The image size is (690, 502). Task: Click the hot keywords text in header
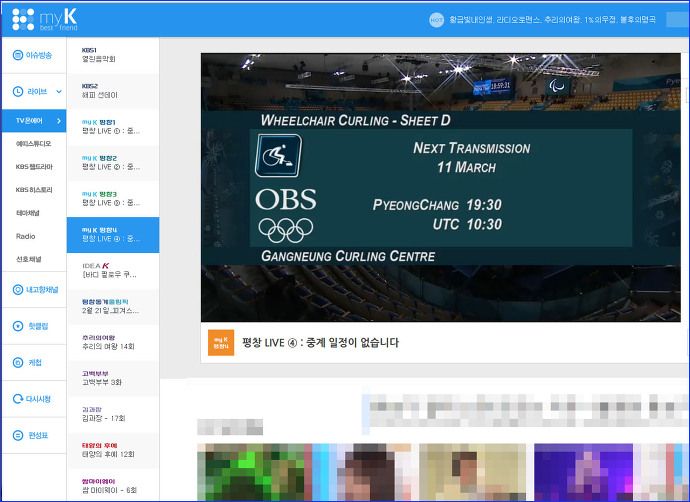click(x=552, y=20)
